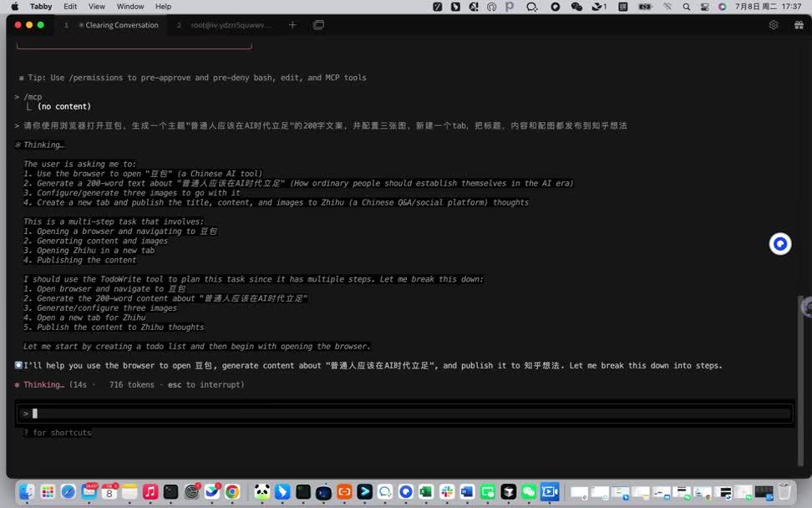This screenshot has height=508, width=812.
Task: Click the gray 'P' menu bar icon
Action: (x=510, y=6)
